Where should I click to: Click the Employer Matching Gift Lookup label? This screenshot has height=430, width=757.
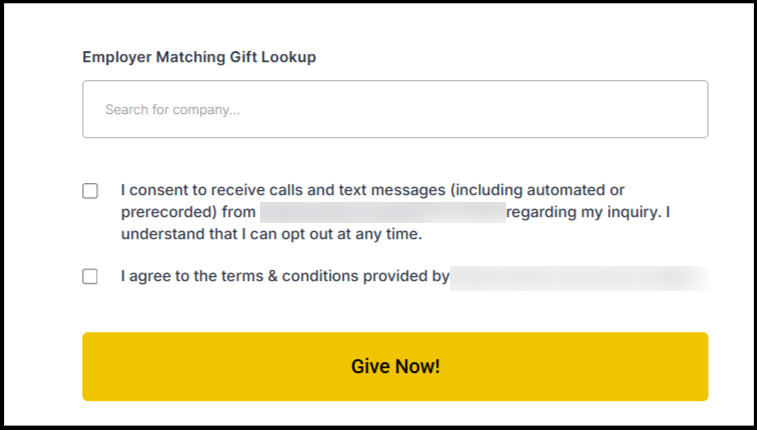coord(199,57)
